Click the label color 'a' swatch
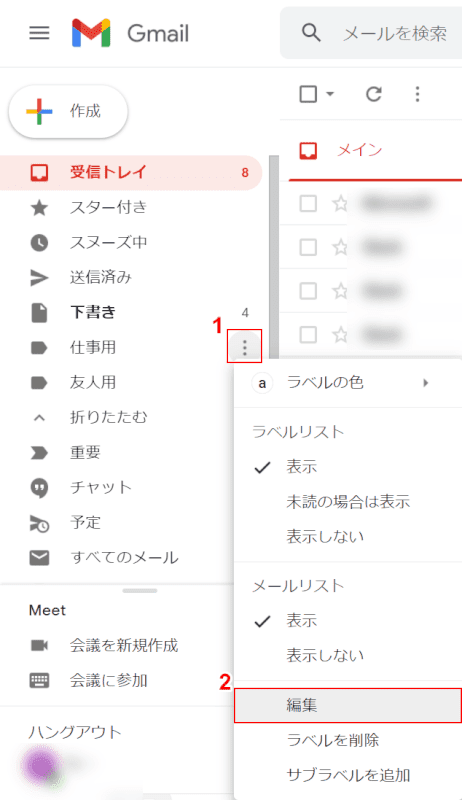The width and height of the screenshot is (462, 800). (262, 383)
